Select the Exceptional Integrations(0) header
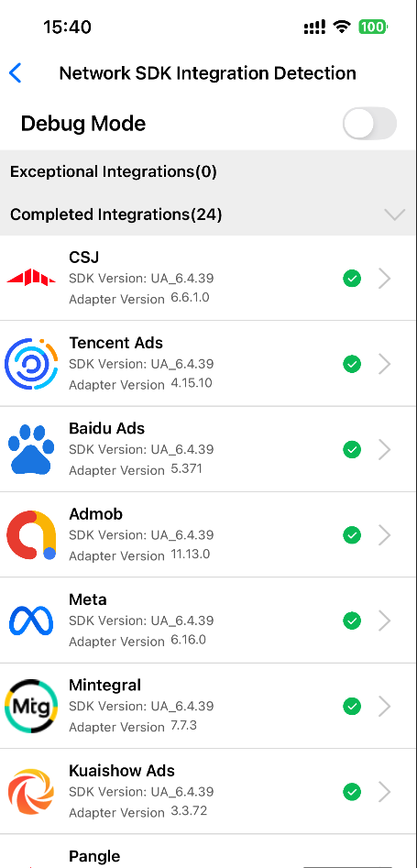Screen dimensions: 417x868 pyautogui.click(x=208, y=171)
